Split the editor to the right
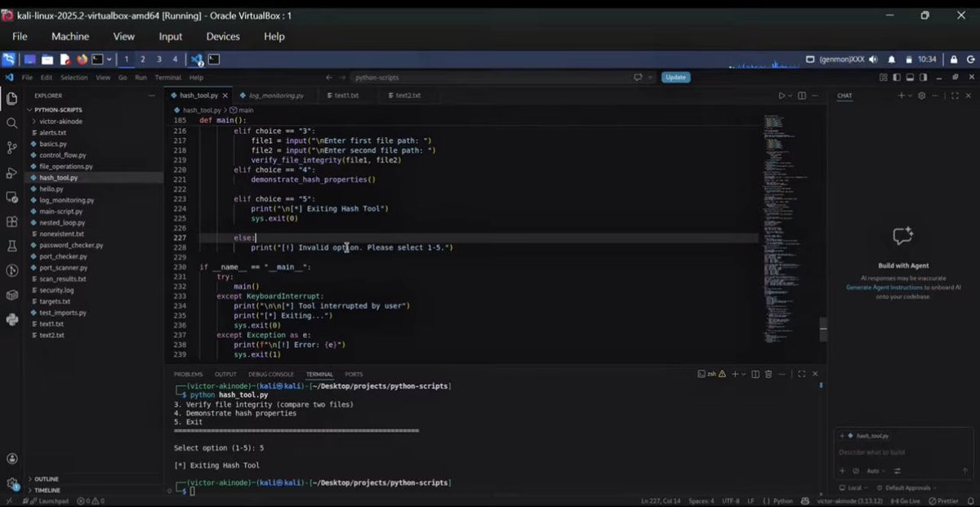Image resolution: width=980 pixels, height=507 pixels. click(801, 96)
